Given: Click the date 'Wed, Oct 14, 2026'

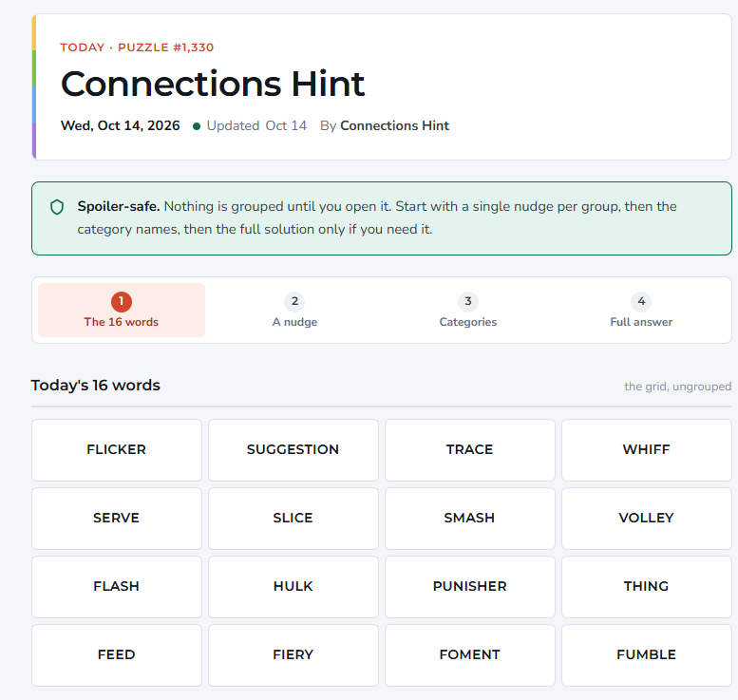Looking at the screenshot, I should point(120,125).
